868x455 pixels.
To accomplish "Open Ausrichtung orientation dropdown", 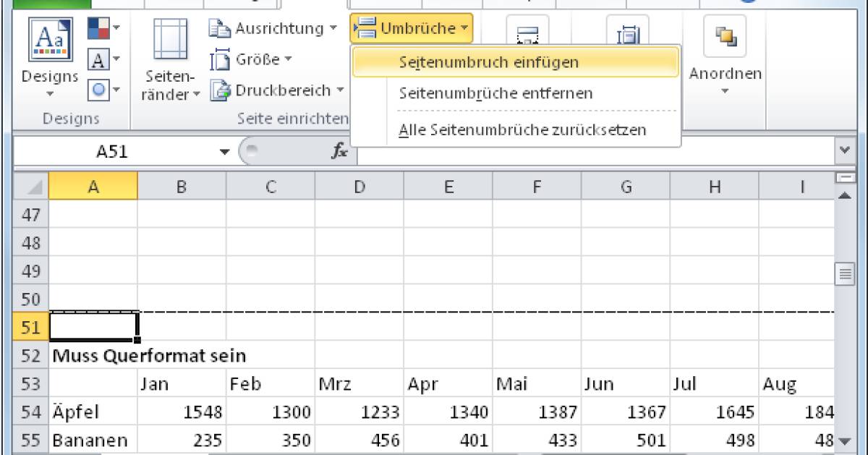I will (273, 28).
